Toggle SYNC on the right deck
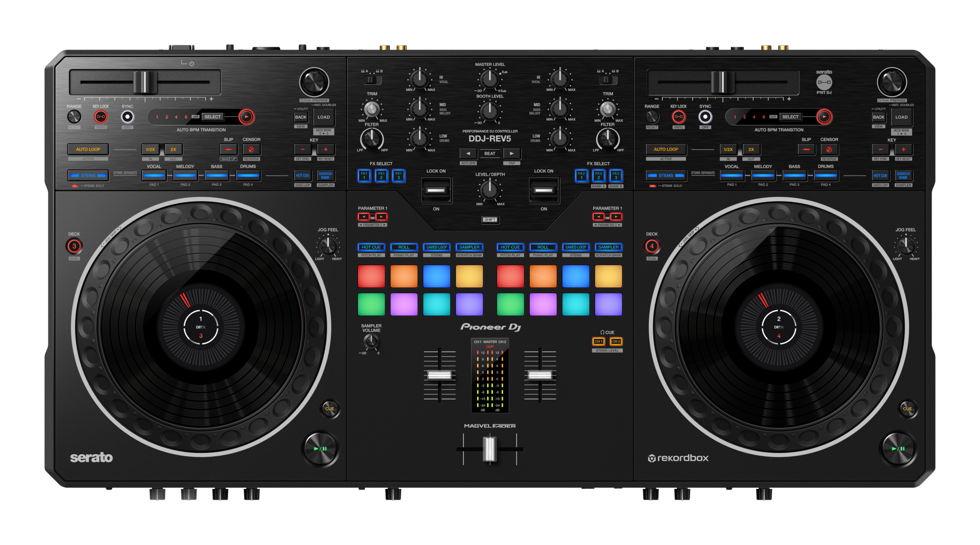 (705, 117)
